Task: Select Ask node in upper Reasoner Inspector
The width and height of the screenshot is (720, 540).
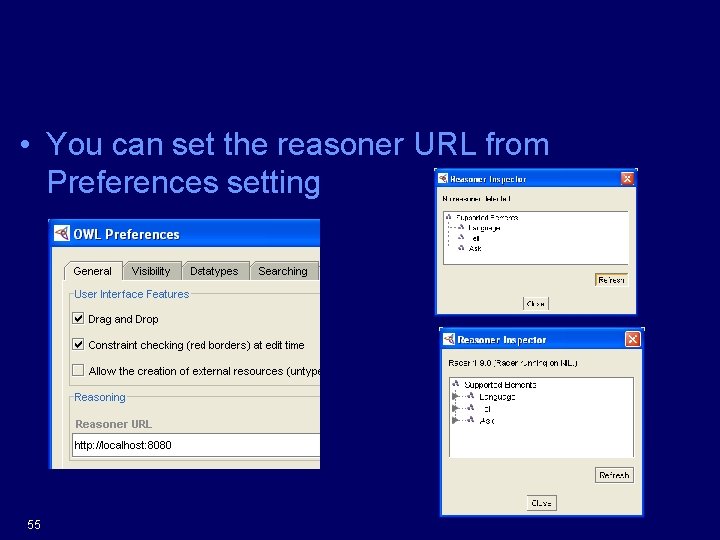Action: pos(475,248)
